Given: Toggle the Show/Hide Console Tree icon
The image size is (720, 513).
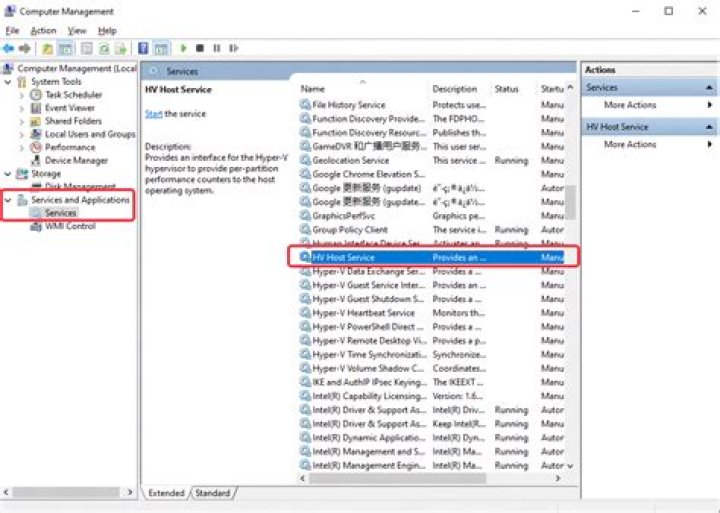Looking at the screenshot, I should (66, 48).
